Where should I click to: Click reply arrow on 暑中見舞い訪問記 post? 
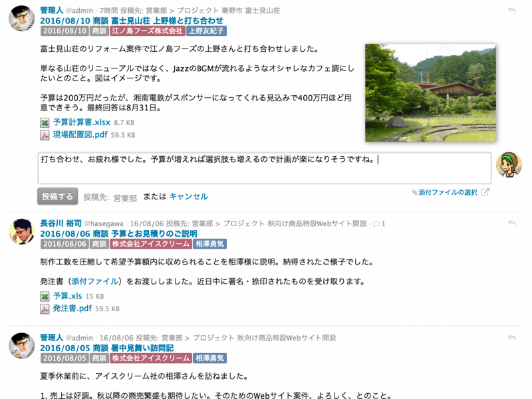tap(512, 337)
